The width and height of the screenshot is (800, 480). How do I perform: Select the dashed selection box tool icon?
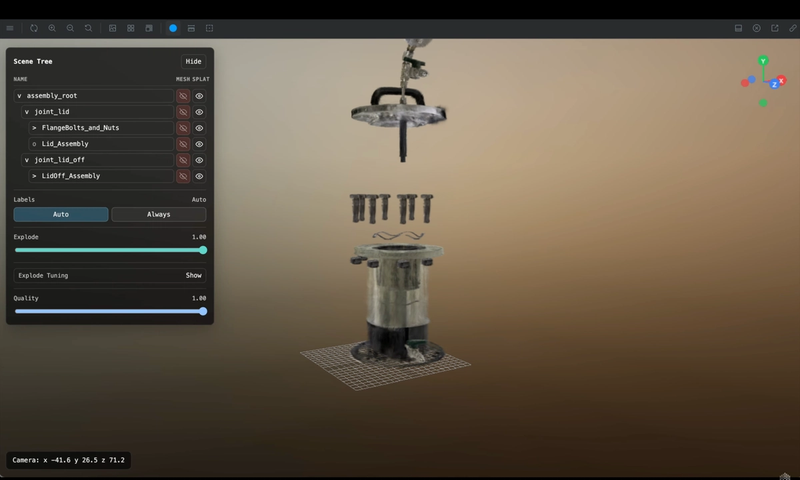[209, 28]
